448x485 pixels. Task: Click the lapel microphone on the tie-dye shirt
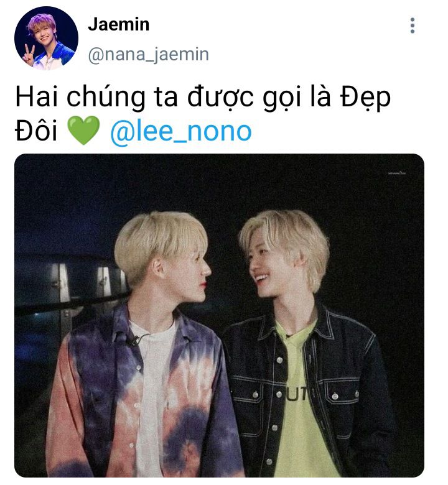click(134, 341)
